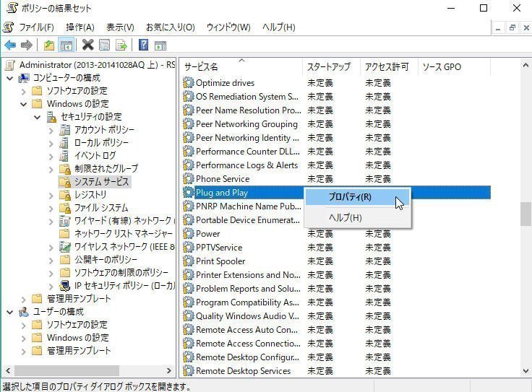The image size is (532, 392).
Task: Expand the 公開キーのポリシー node
Action: coord(51,260)
